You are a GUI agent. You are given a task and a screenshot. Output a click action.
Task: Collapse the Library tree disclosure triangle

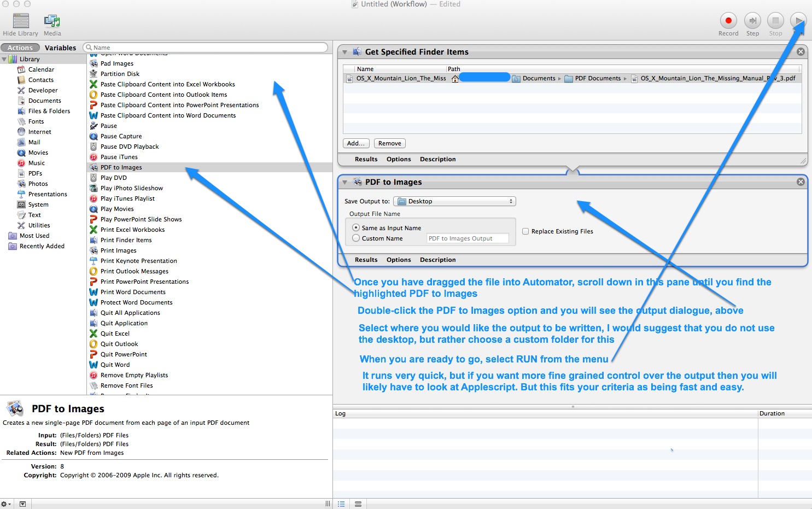click(4, 59)
